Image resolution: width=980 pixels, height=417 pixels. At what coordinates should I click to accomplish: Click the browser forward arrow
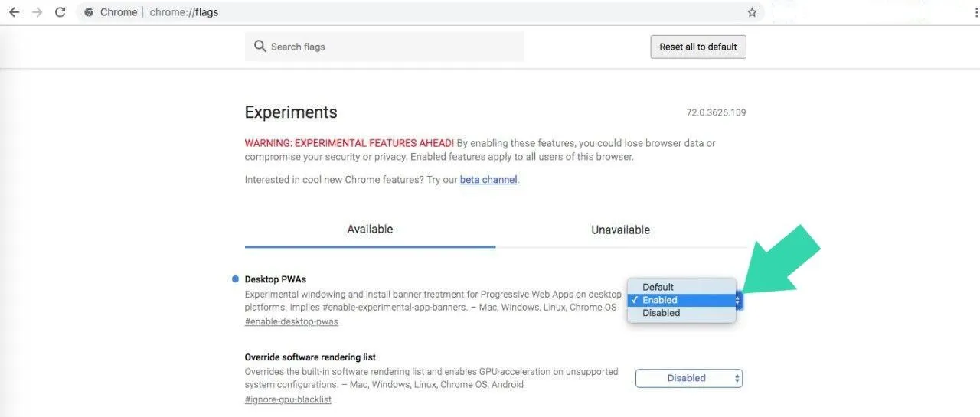37,12
